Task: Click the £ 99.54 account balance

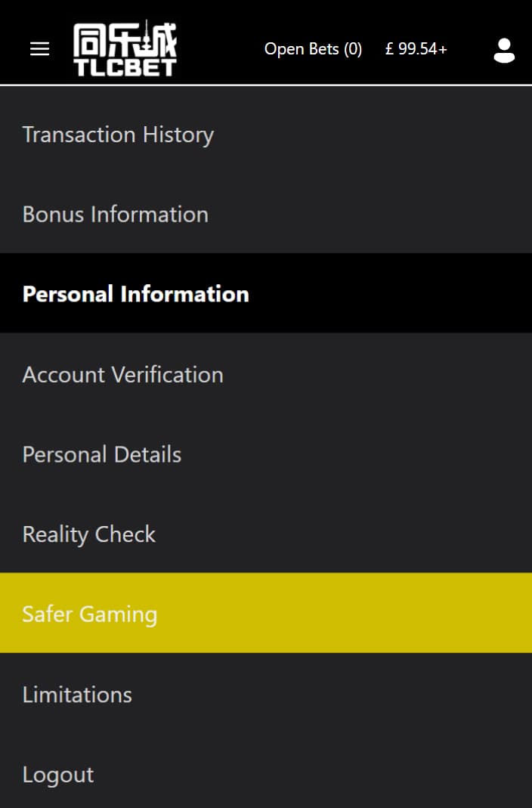Action: click(411, 49)
